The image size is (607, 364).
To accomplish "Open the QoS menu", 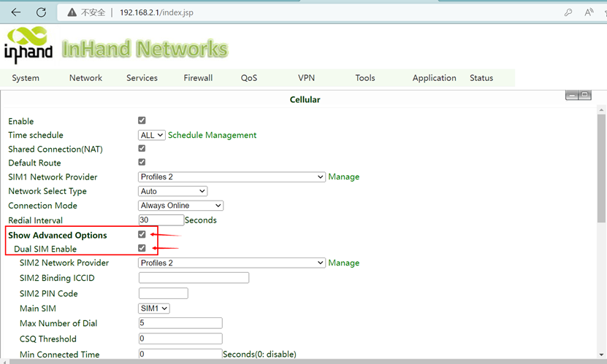I will pos(248,78).
